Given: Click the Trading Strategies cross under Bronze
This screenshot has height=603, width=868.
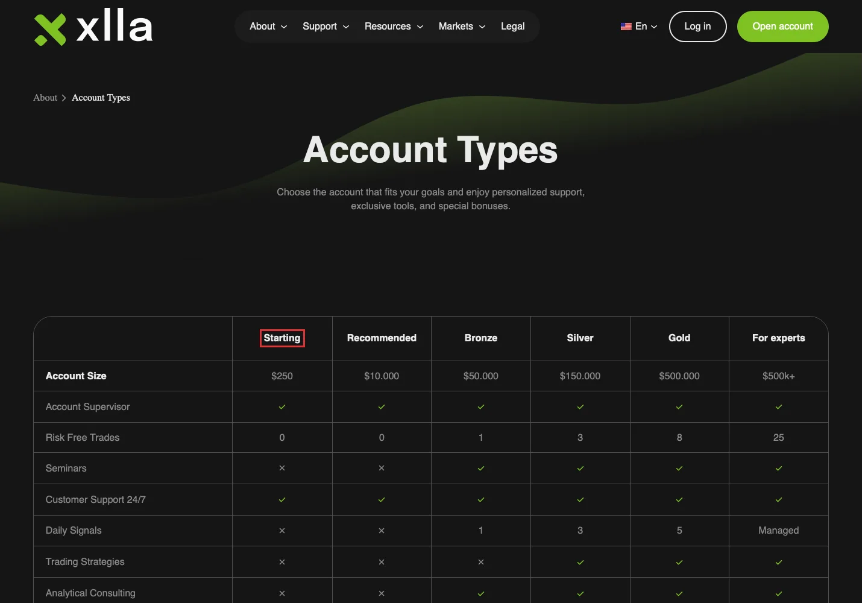Looking at the screenshot, I should click(481, 562).
